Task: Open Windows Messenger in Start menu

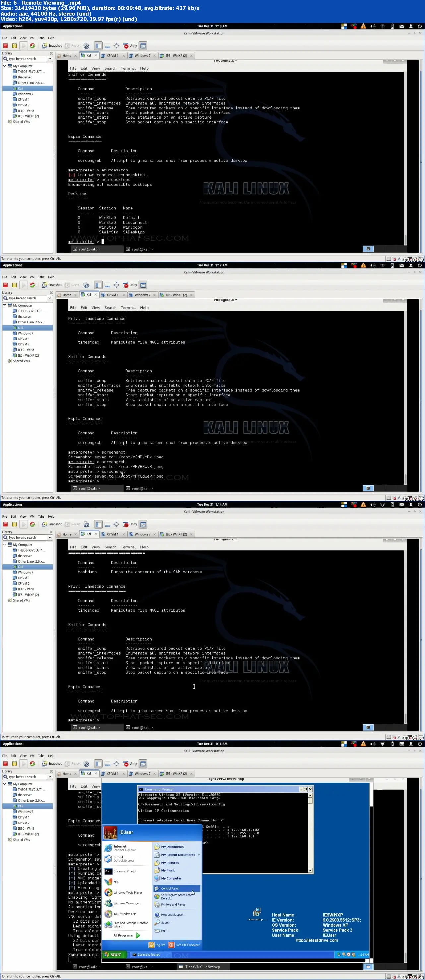Action: tap(122, 903)
